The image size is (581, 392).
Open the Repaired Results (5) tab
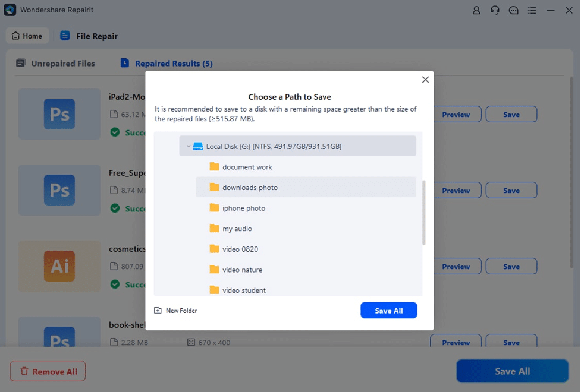tap(172, 63)
